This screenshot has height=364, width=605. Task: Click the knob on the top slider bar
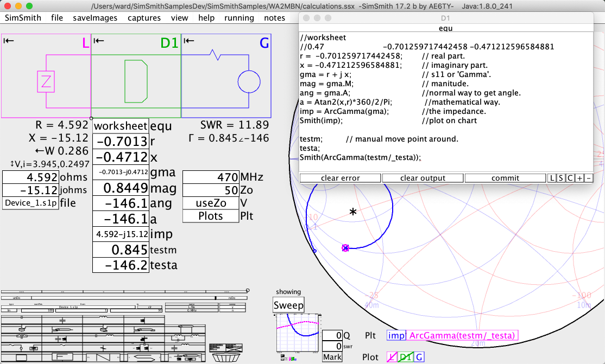pos(248,290)
